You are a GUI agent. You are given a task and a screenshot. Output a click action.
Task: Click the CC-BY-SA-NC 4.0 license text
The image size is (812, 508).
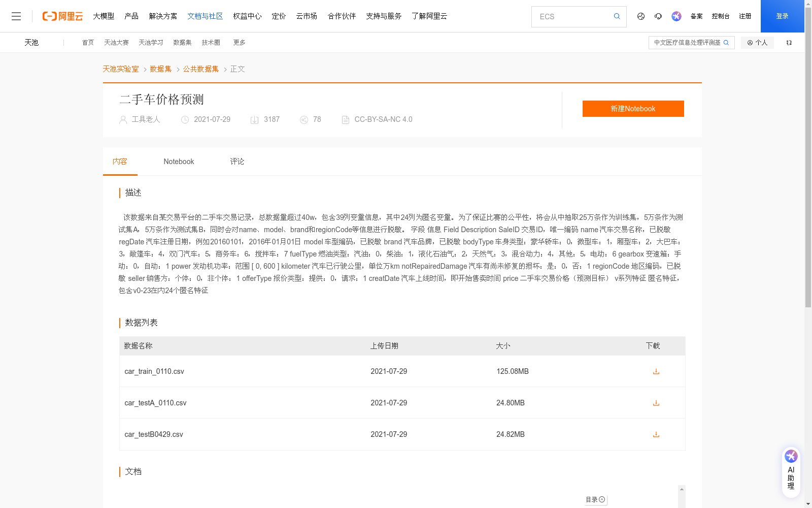point(383,119)
